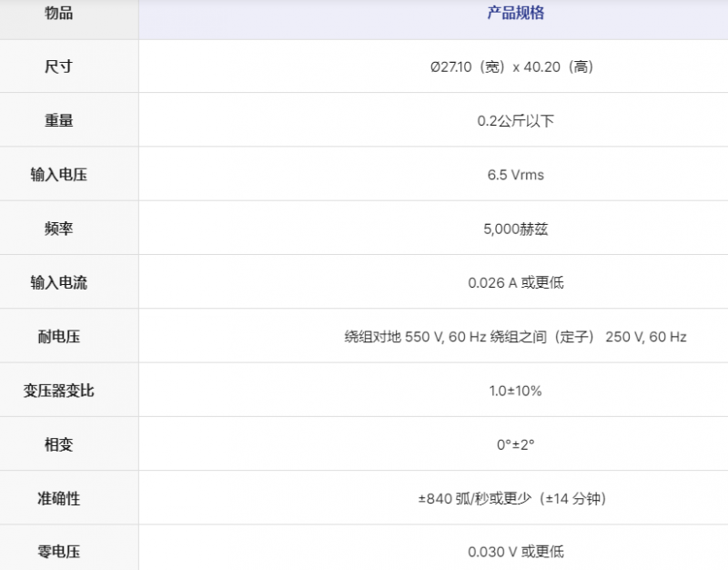Select the 相变 row label
728x570 pixels.
58,444
